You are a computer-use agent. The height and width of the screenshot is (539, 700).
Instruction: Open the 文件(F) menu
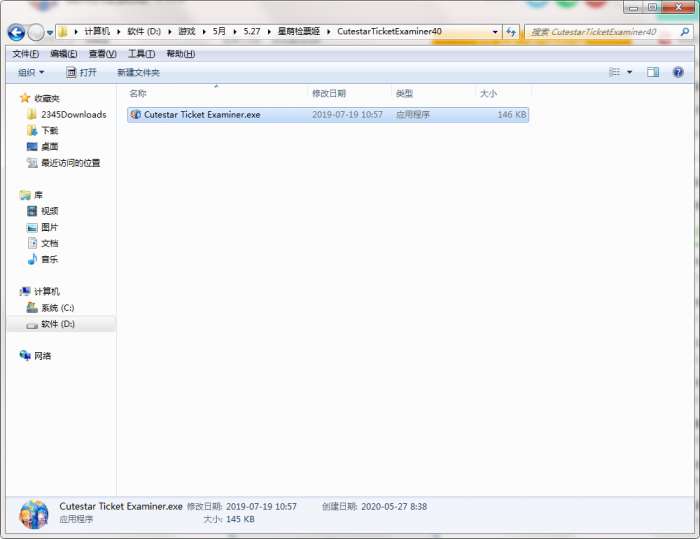coord(25,54)
